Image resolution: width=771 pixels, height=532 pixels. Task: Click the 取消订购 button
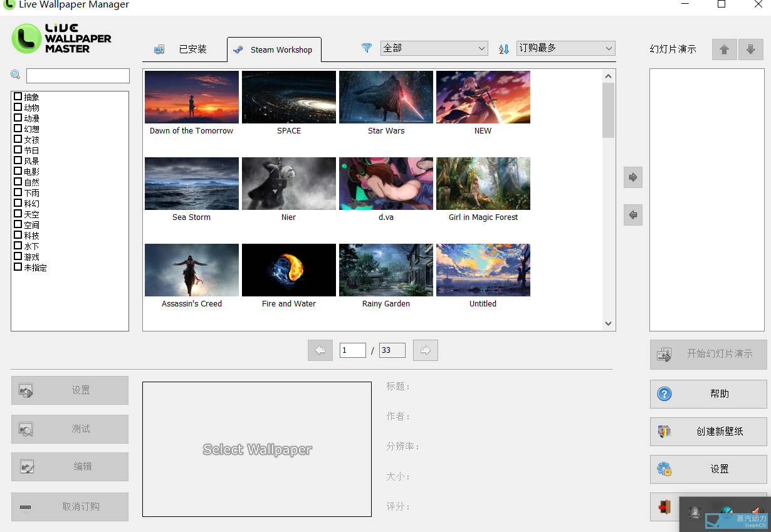[x=70, y=507]
